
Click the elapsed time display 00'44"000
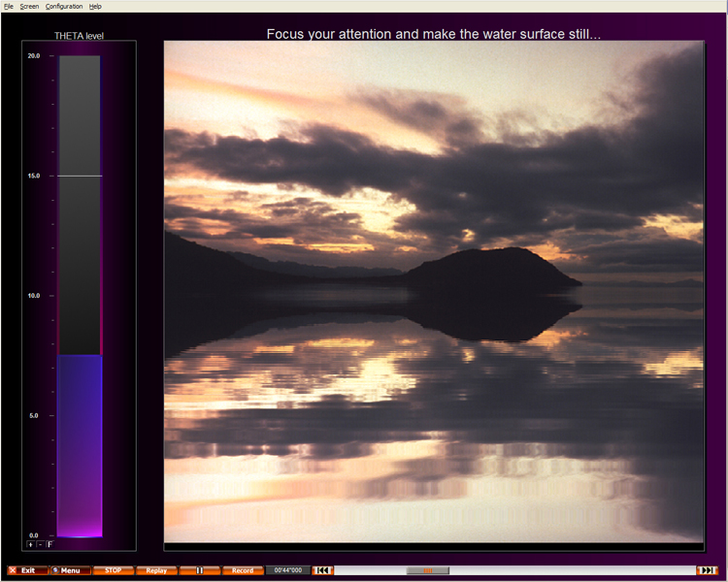[x=288, y=570]
